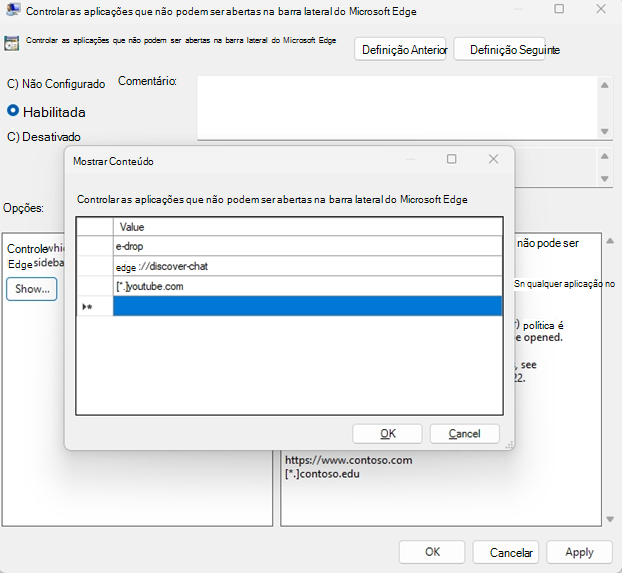Maximize the Mostrar Conteúdo dialog
The image size is (622, 575).
click(451, 159)
